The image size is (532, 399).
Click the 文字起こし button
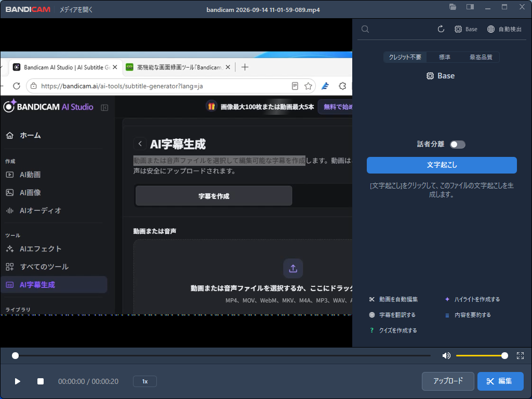coord(442,165)
